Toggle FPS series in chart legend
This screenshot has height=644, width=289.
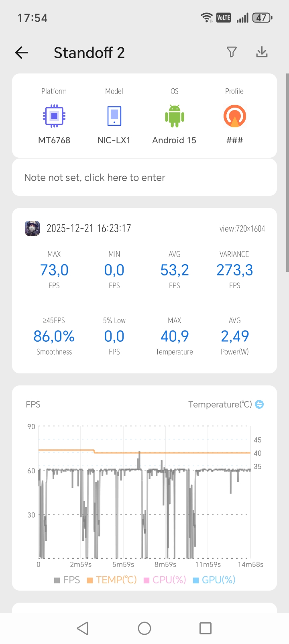pos(67,580)
